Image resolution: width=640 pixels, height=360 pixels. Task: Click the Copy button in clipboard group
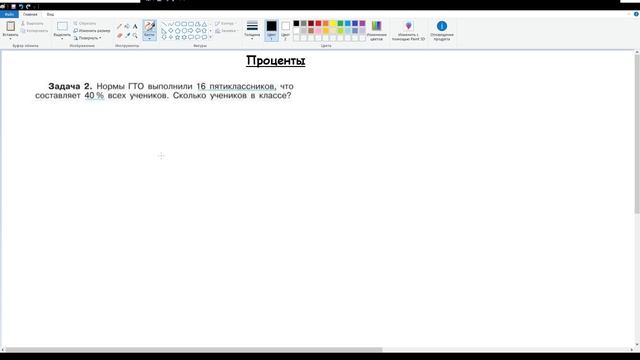(x=34, y=31)
